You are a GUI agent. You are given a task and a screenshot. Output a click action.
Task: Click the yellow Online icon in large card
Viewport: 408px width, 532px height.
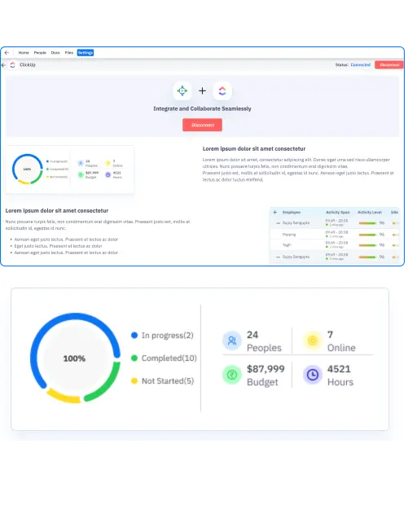(313, 341)
